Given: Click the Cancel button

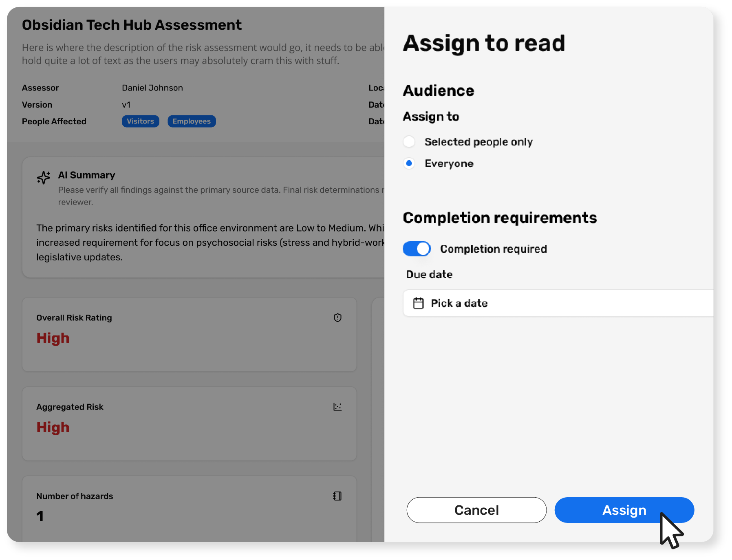Looking at the screenshot, I should (x=476, y=510).
